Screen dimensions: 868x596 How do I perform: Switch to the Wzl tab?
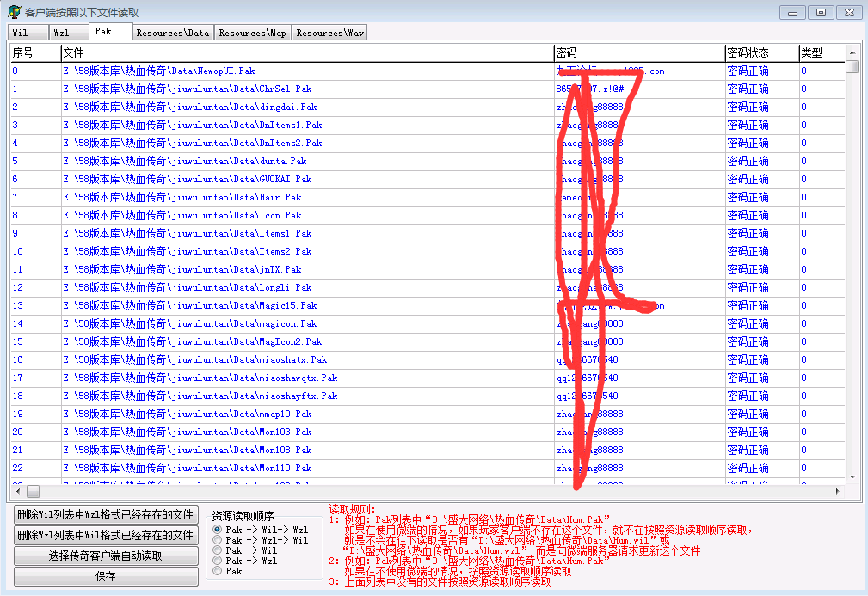(x=60, y=33)
